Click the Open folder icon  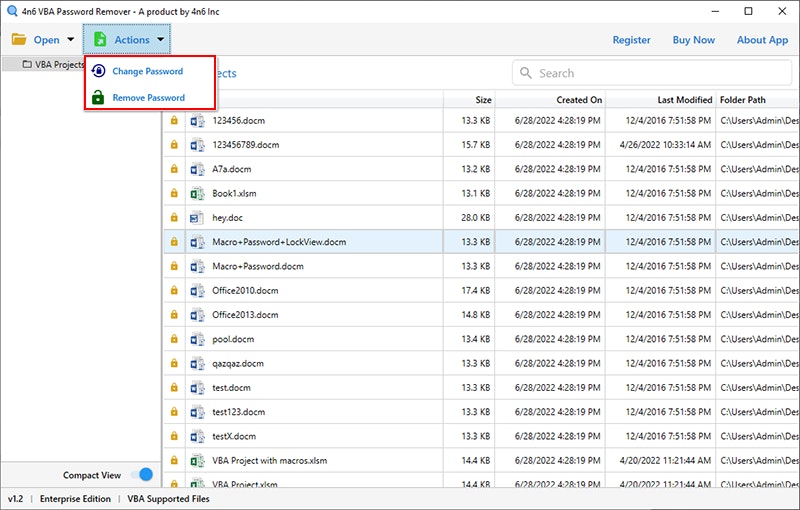point(19,39)
